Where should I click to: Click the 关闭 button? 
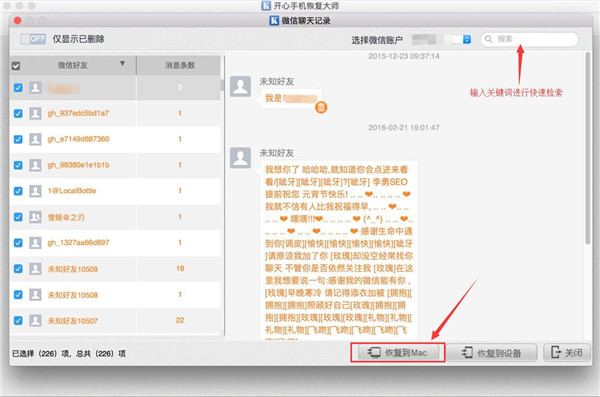(567, 352)
